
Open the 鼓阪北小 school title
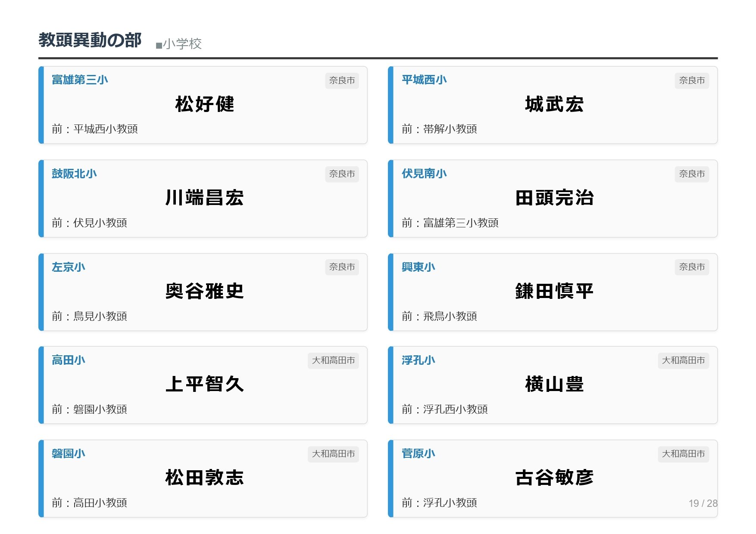click(x=74, y=174)
